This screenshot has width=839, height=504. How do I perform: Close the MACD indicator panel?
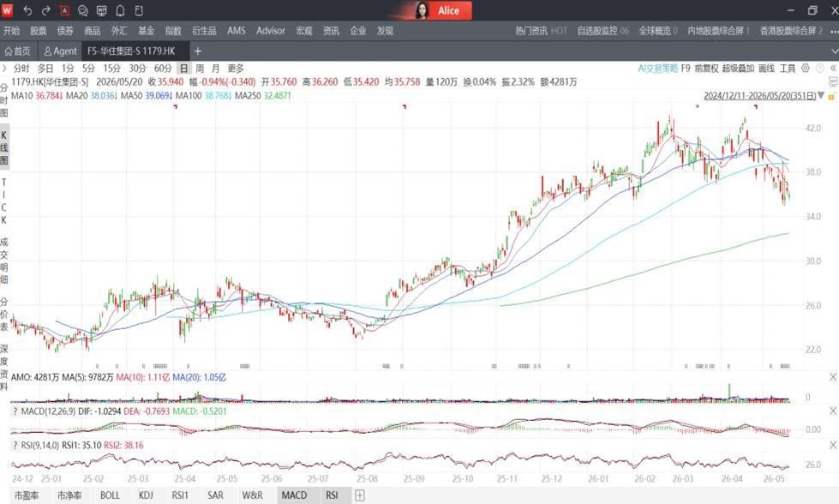(833, 411)
